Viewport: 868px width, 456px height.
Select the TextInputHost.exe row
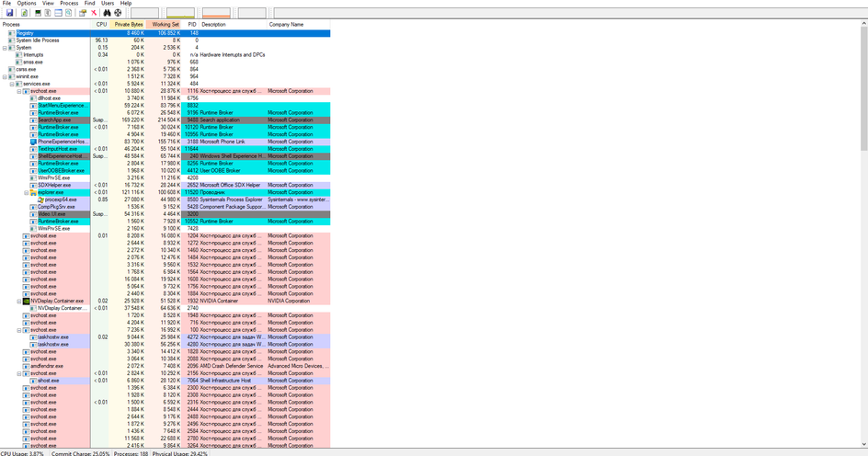pyautogui.click(x=165, y=149)
